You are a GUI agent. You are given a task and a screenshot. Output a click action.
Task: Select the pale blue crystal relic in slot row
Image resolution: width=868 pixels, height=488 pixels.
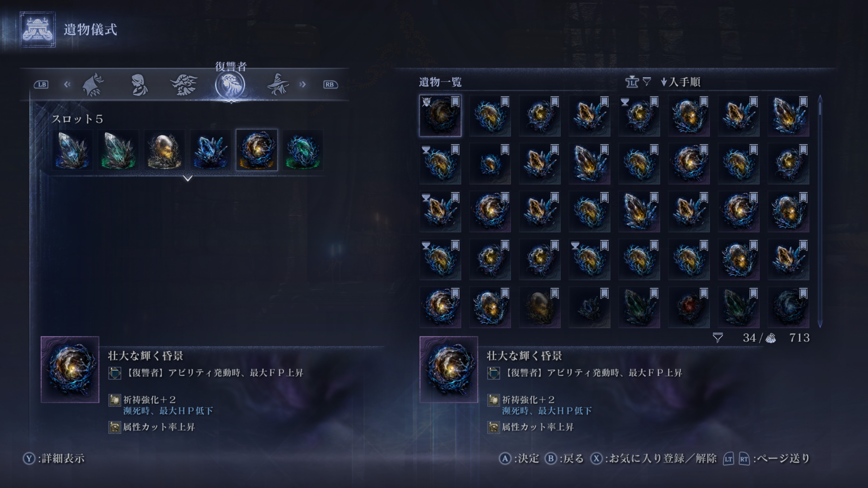(x=72, y=150)
